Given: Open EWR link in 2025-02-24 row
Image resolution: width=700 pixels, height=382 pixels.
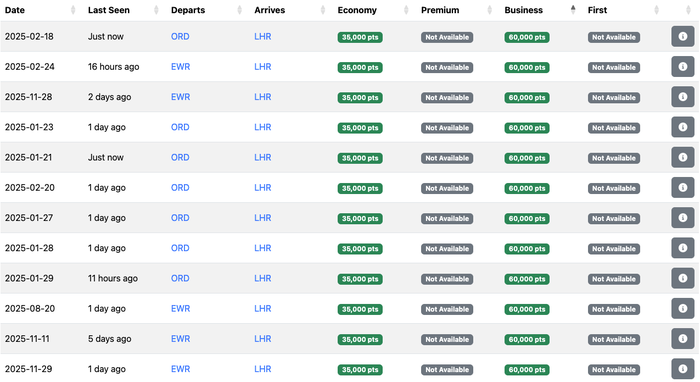Looking at the screenshot, I should (180, 67).
